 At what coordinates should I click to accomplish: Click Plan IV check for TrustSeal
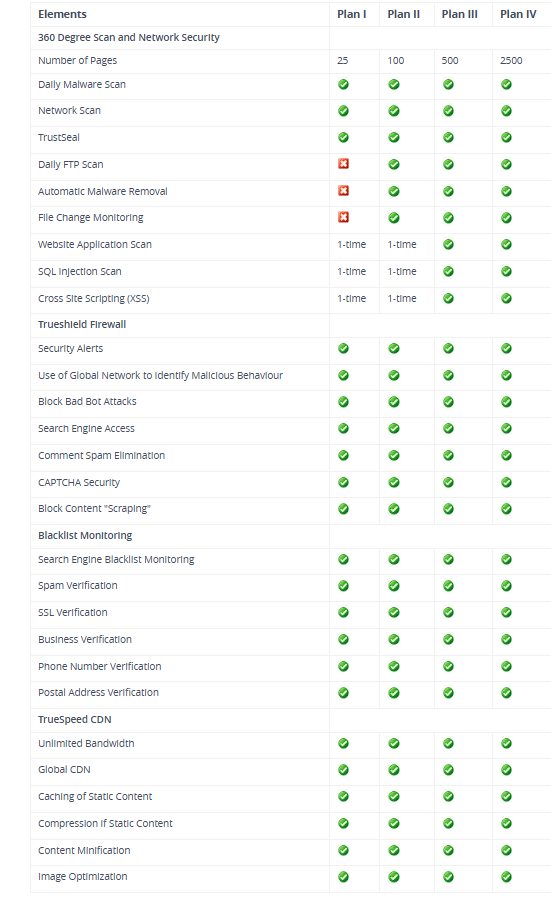tap(506, 137)
